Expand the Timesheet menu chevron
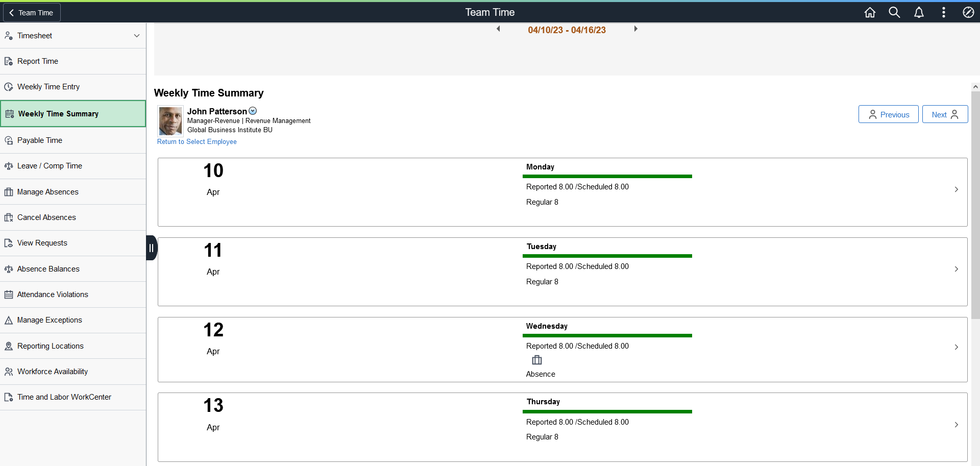 coord(137,36)
